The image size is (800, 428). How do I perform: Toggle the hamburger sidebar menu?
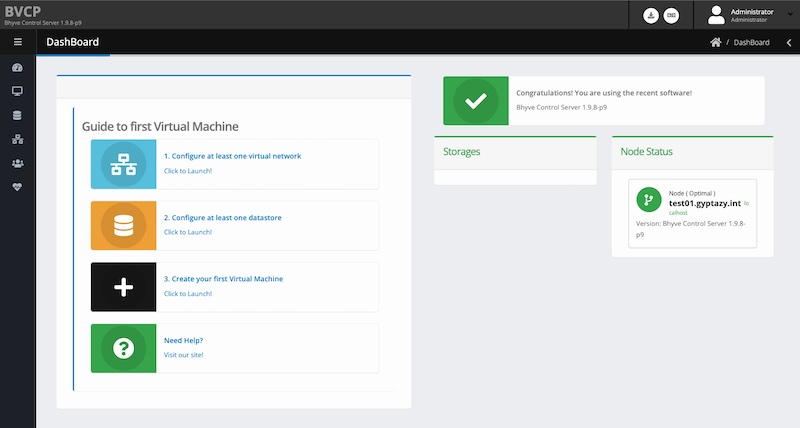click(x=17, y=42)
